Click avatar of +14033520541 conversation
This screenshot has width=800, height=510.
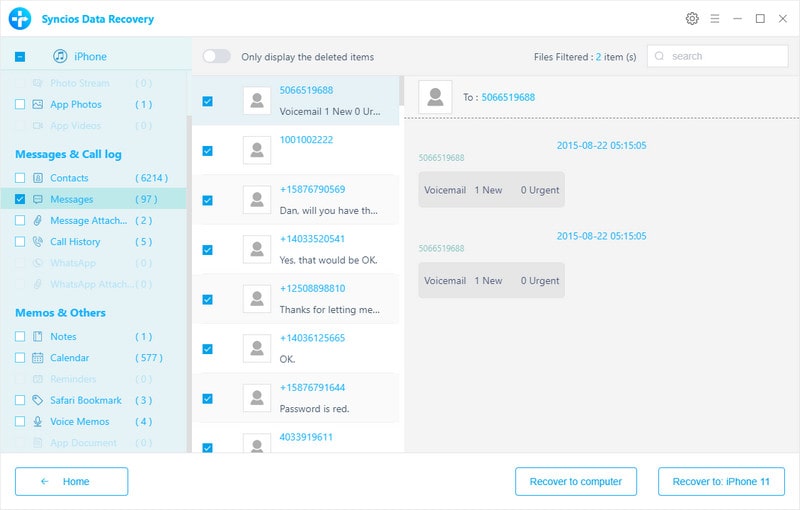click(257, 249)
